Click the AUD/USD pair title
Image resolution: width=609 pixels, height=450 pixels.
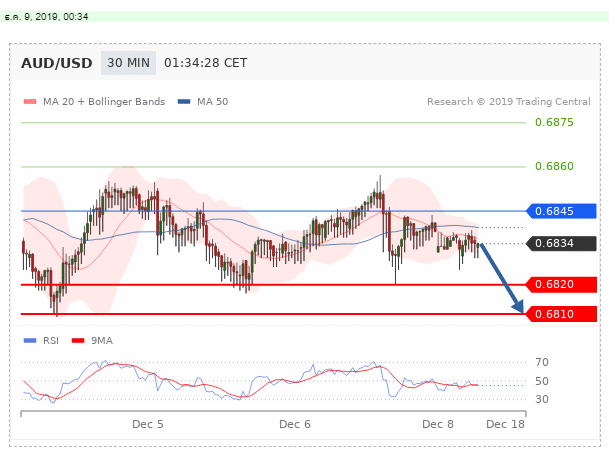(x=57, y=63)
